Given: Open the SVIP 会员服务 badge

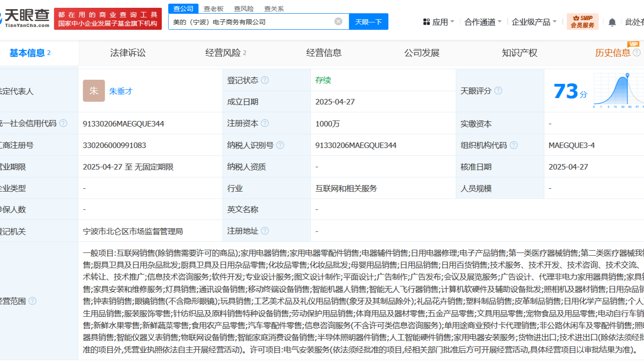Looking at the screenshot, I should pos(583,22).
